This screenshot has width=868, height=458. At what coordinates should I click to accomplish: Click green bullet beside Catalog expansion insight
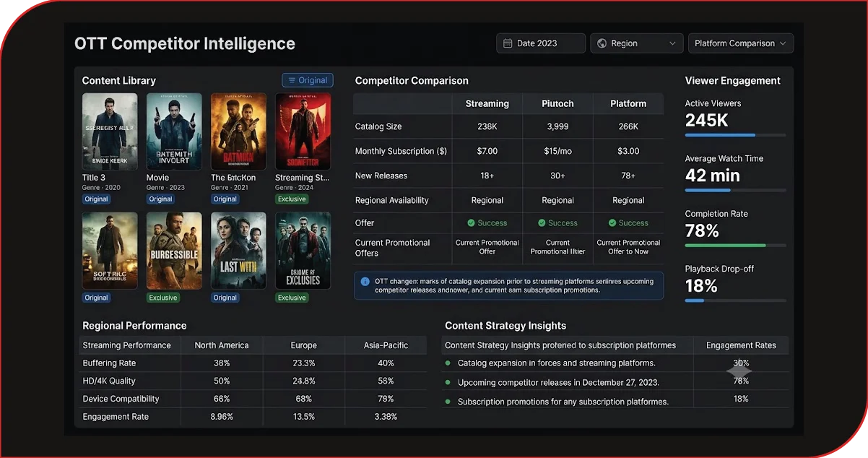point(448,363)
